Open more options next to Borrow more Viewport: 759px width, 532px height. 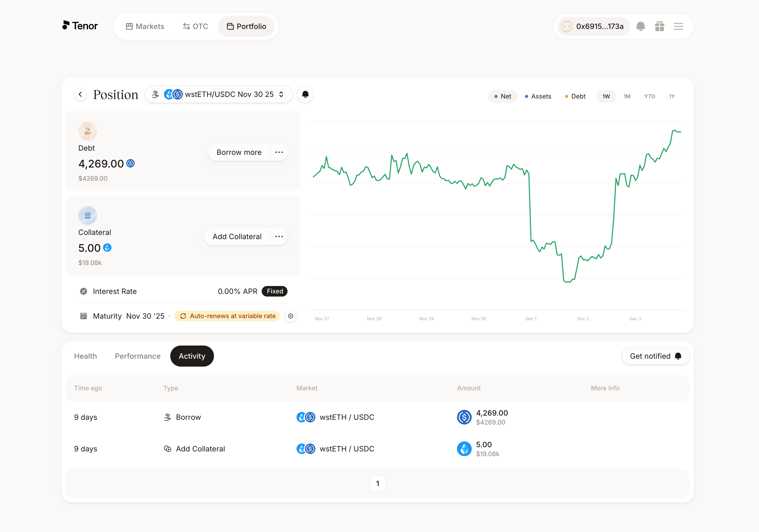(x=279, y=152)
